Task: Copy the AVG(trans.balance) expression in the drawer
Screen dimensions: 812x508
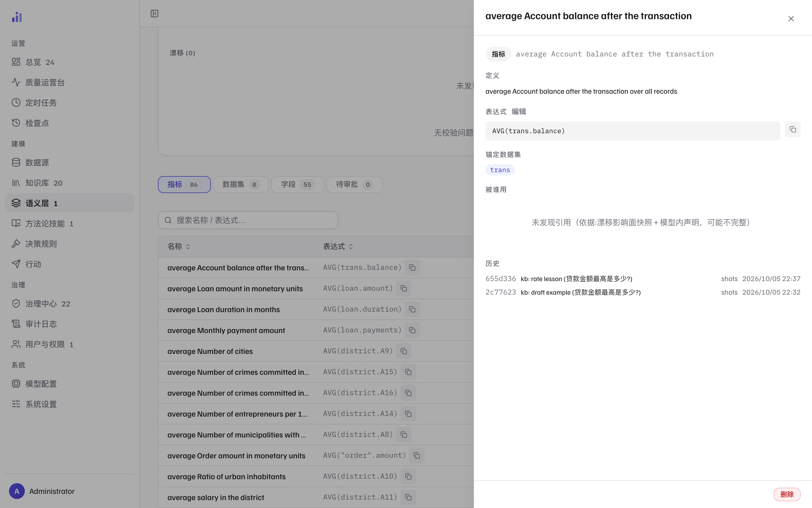Action: pyautogui.click(x=793, y=129)
